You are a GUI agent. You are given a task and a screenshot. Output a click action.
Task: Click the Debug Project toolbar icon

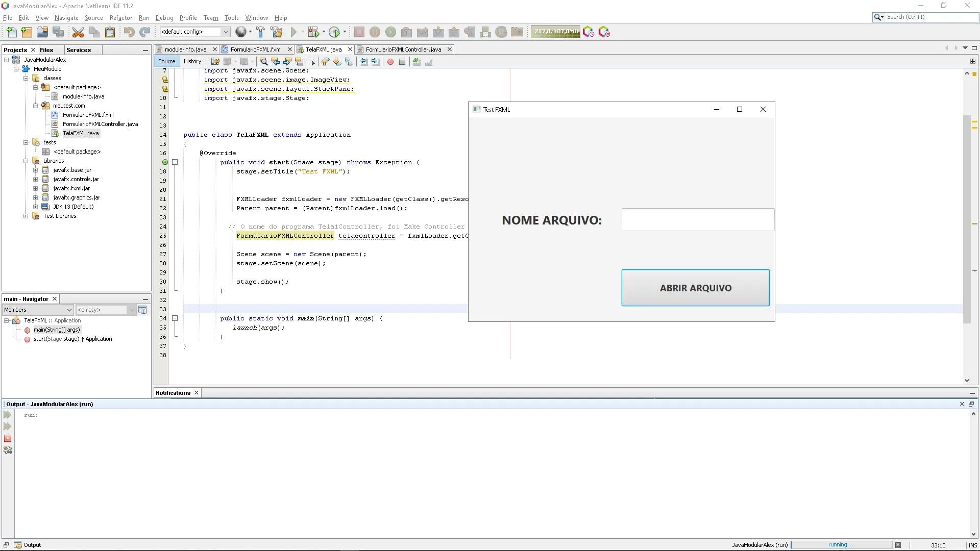click(313, 32)
